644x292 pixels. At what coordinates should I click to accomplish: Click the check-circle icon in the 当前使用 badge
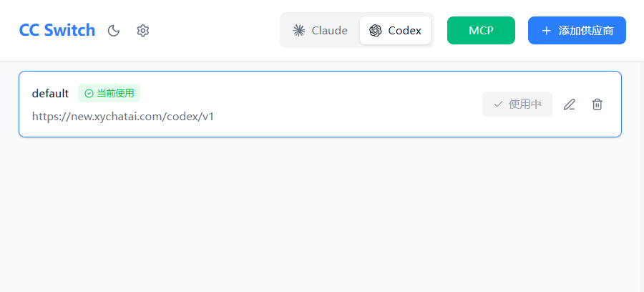[x=89, y=93]
